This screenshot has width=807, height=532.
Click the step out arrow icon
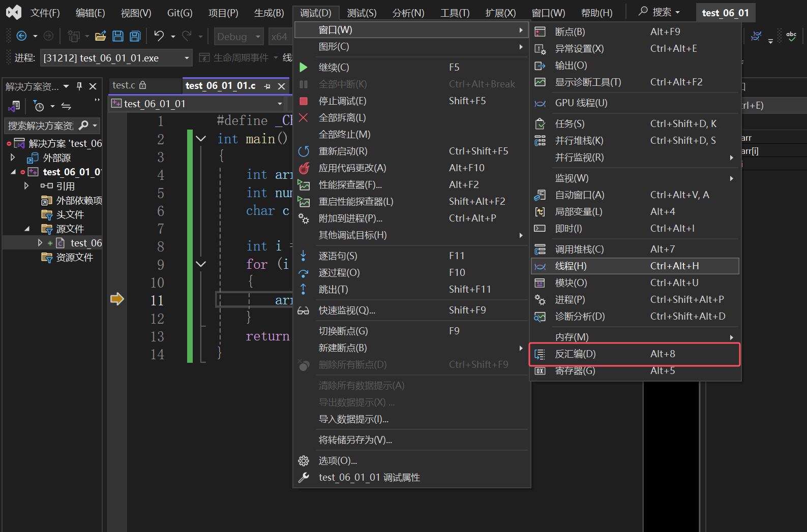pos(303,290)
